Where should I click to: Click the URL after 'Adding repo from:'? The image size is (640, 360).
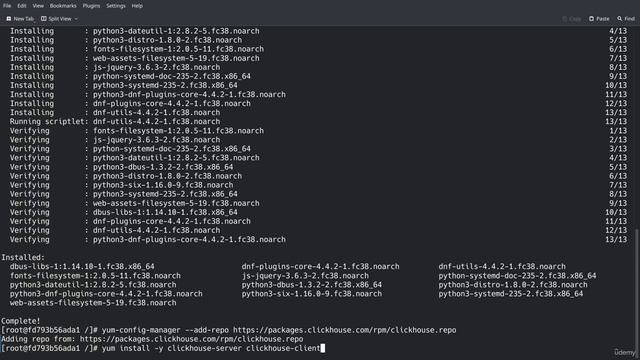191,339
